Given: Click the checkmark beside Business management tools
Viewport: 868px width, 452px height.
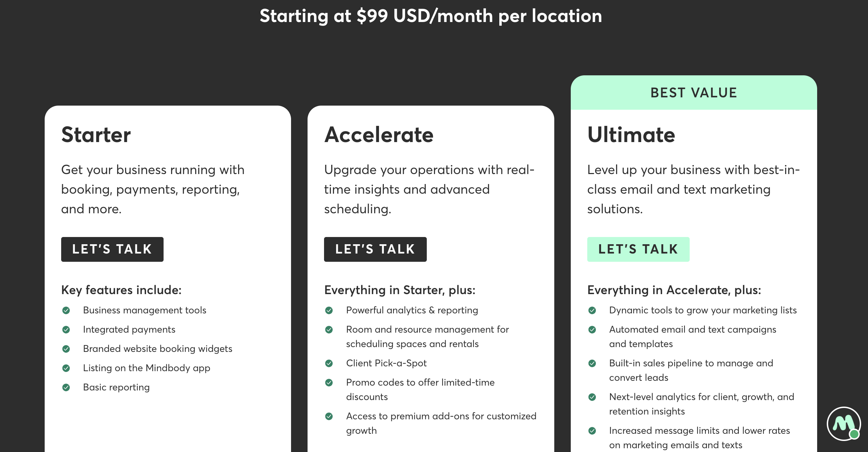Looking at the screenshot, I should [66, 310].
